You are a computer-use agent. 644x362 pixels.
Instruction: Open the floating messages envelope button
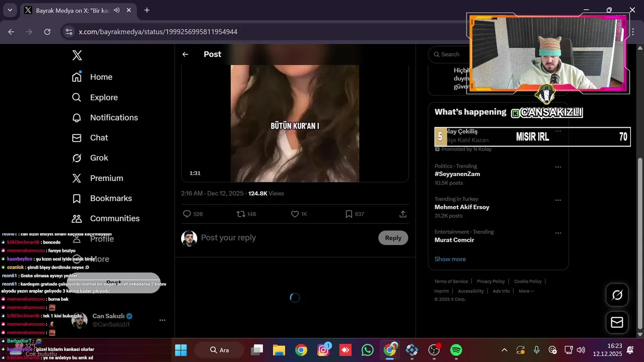tap(617, 322)
